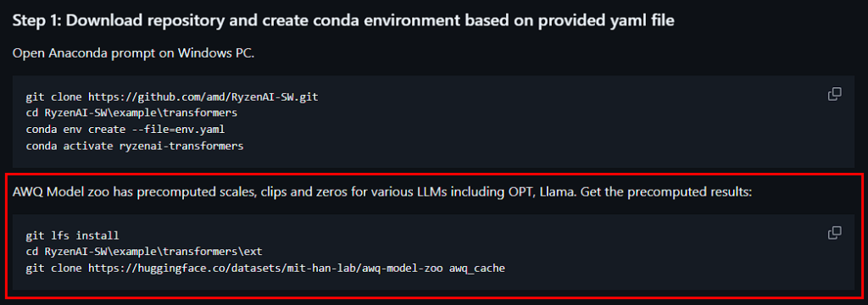Click the word 'OPT' in the paragraph
Viewport: 868px width, 305px height.
[521, 192]
